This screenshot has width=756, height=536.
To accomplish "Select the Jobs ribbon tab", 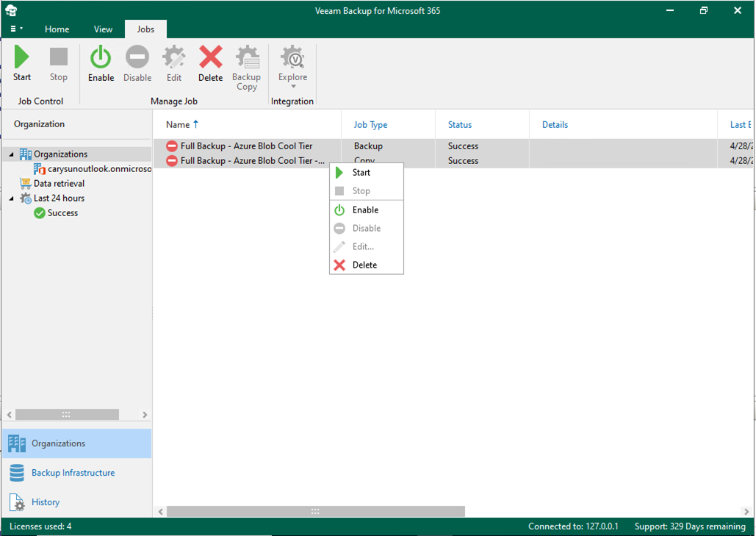I will click(x=145, y=29).
